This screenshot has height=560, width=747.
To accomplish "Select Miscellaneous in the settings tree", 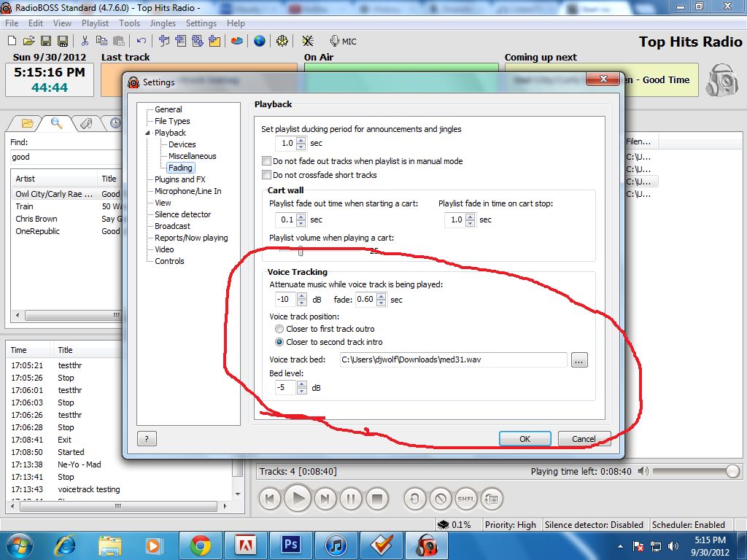I will pos(192,156).
